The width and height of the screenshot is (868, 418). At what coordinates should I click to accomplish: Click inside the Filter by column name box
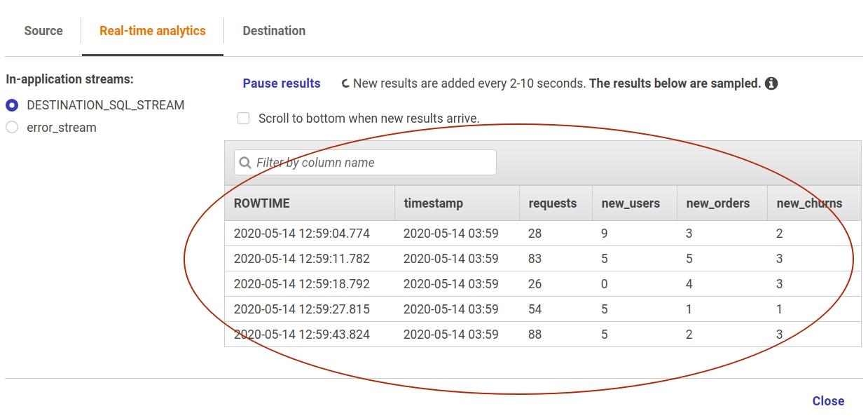364,162
